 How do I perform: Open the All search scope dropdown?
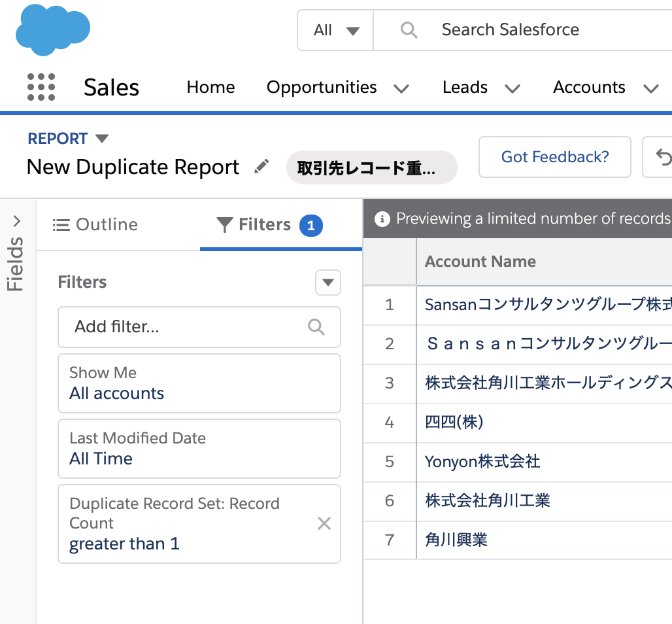[336, 30]
